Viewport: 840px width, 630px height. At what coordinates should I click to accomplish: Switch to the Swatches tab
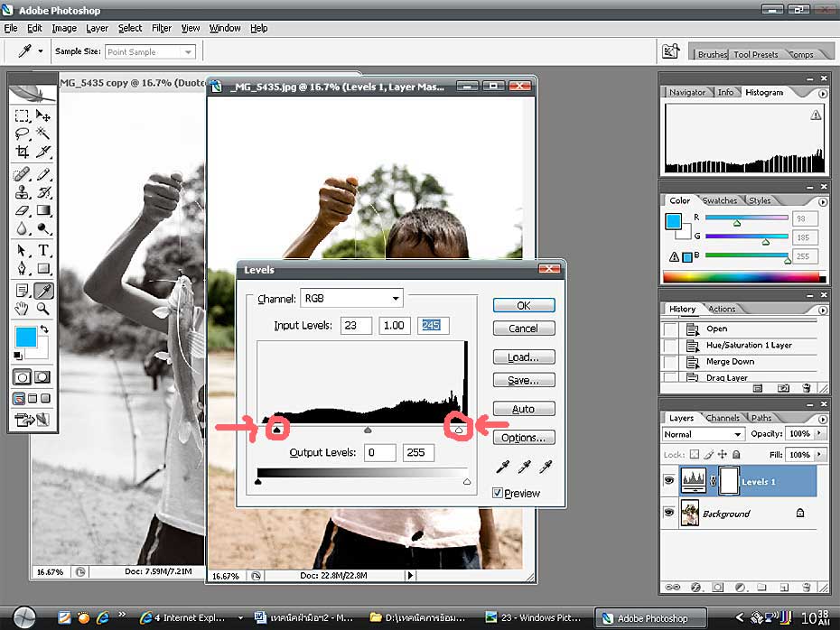click(x=720, y=200)
